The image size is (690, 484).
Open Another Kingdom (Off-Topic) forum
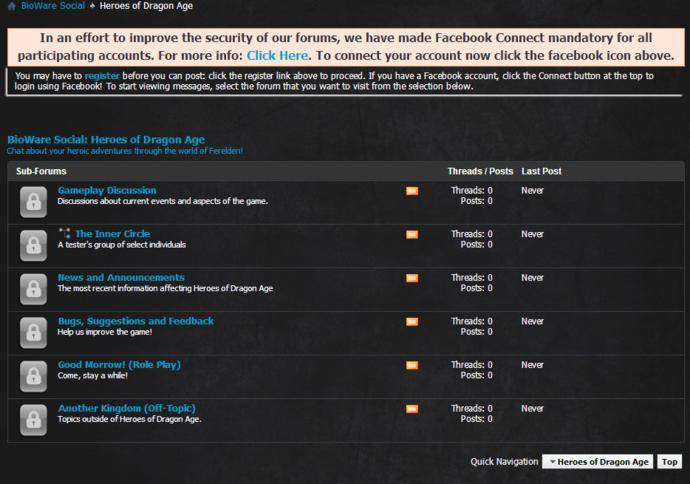point(127,408)
